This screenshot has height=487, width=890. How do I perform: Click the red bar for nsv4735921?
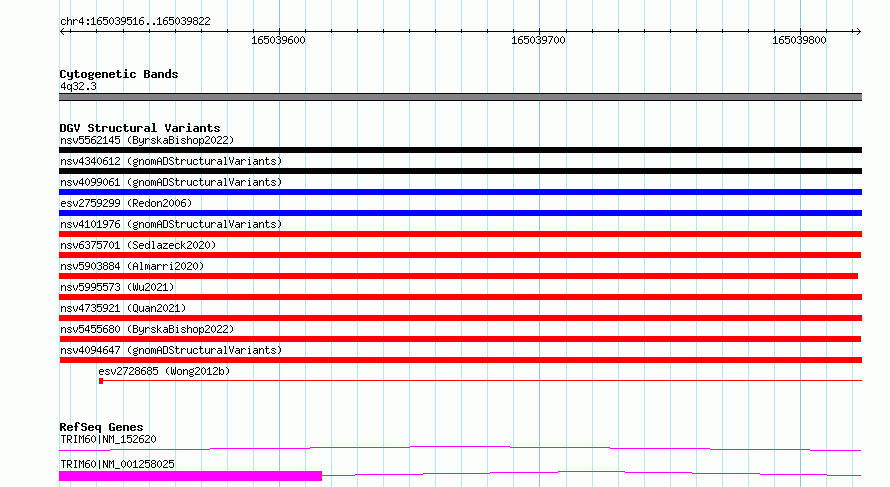click(x=460, y=318)
